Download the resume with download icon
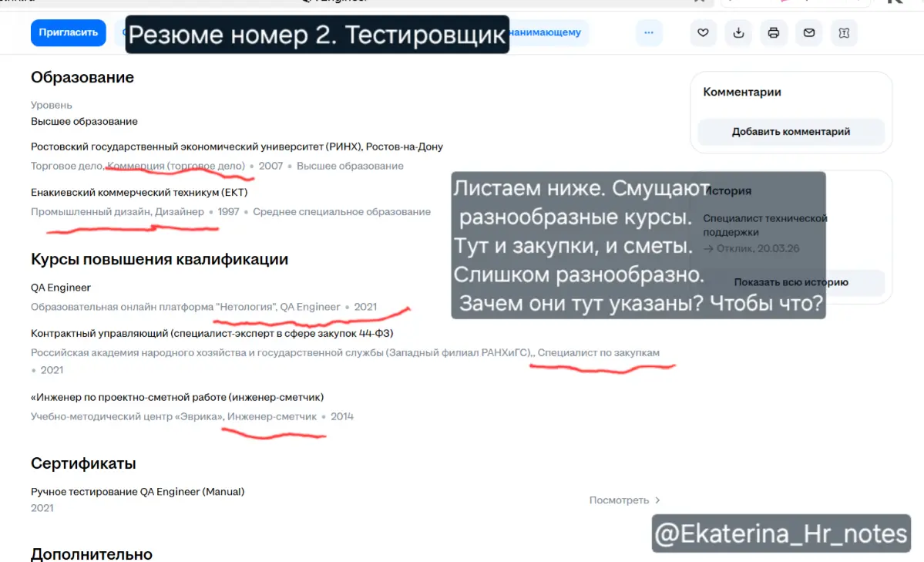This screenshot has height=562, width=924. 738,32
